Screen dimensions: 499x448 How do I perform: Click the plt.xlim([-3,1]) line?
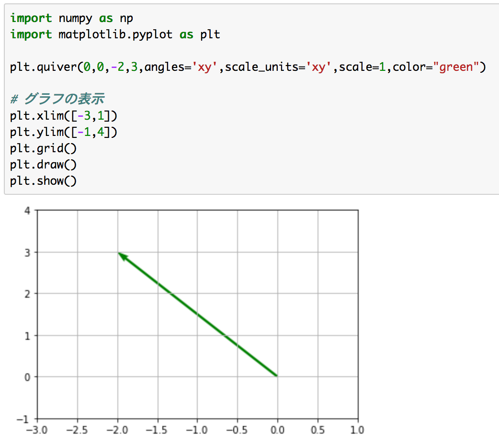point(64,115)
